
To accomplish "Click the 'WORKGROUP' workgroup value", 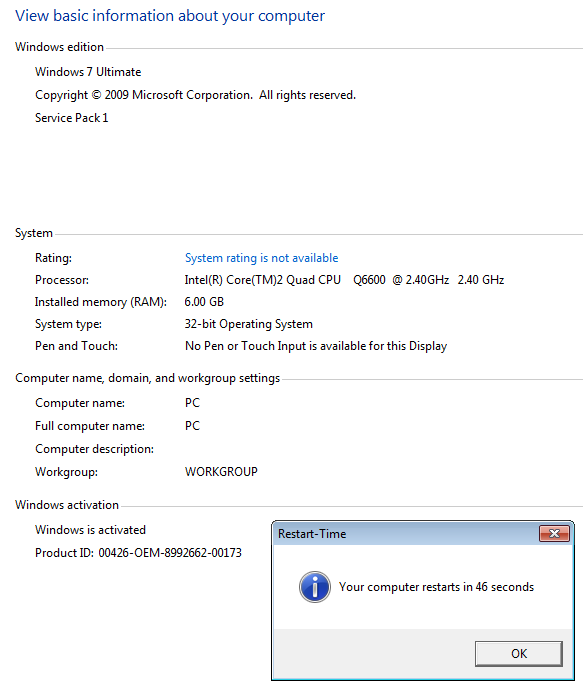I will point(221,472).
